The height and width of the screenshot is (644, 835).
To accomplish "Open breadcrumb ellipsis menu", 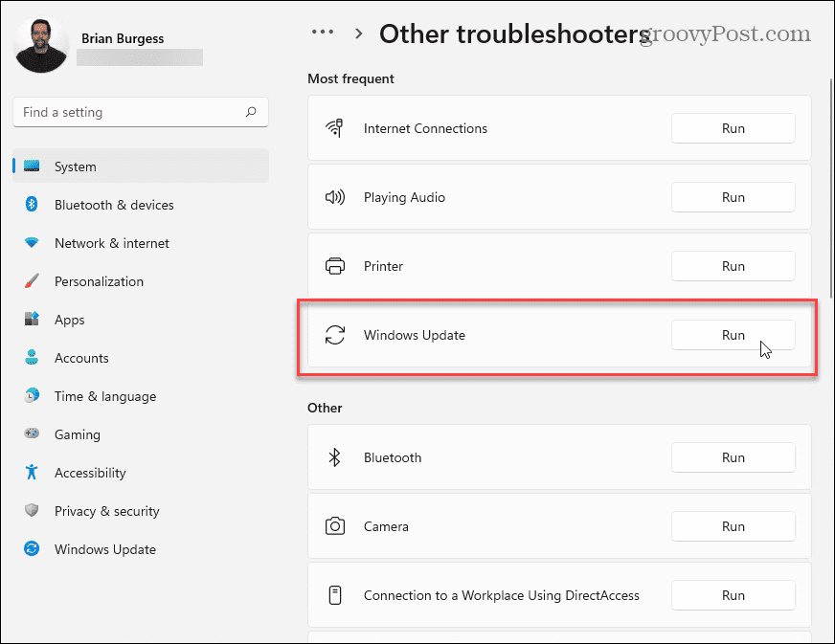I will [323, 33].
